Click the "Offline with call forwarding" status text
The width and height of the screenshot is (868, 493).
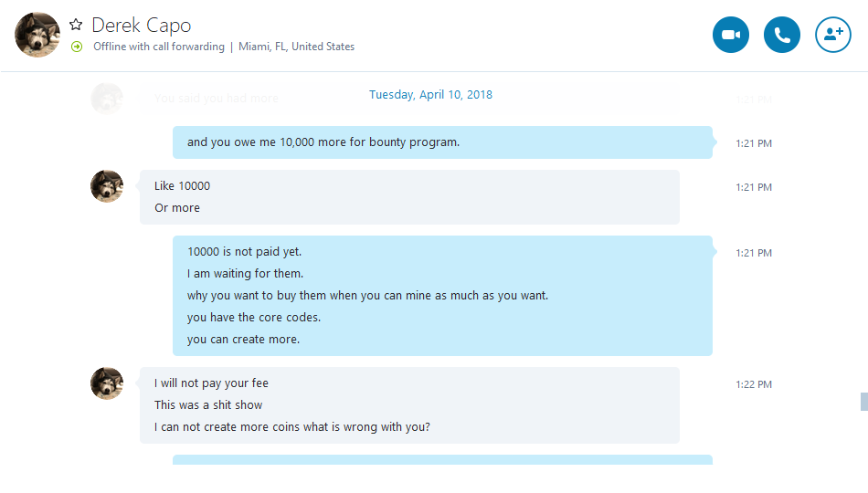tap(159, 47)
